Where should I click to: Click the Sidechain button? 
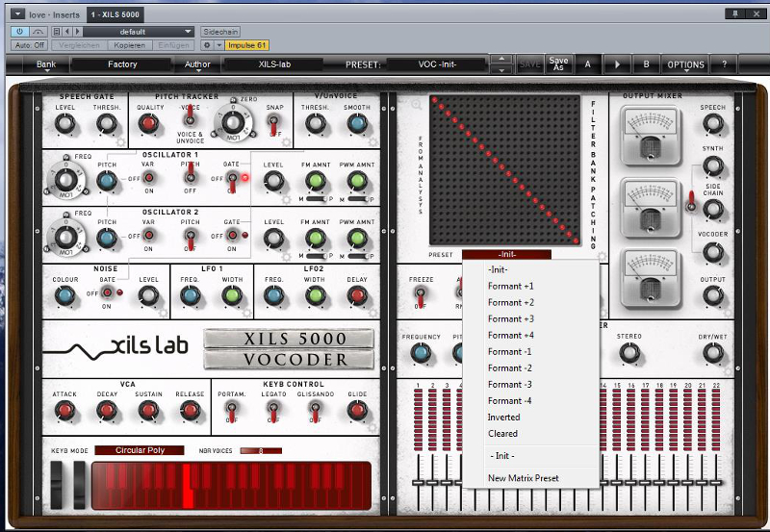[220, 32]
